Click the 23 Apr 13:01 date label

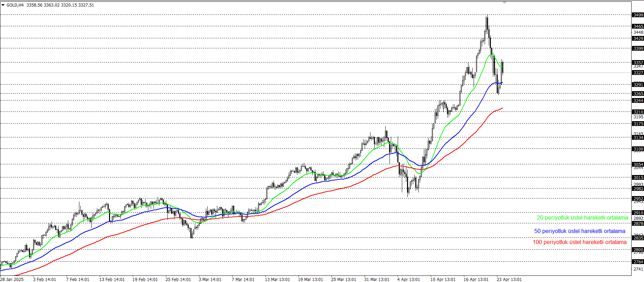(x=509, y=279)
